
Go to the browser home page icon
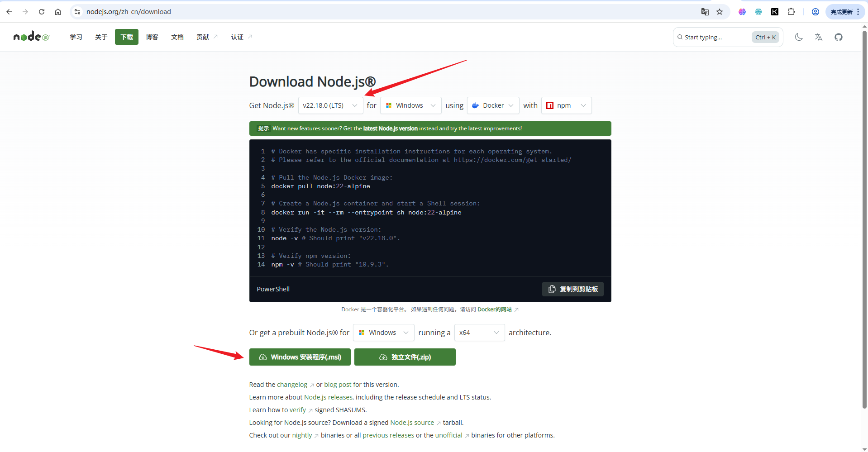pos(58,12)
